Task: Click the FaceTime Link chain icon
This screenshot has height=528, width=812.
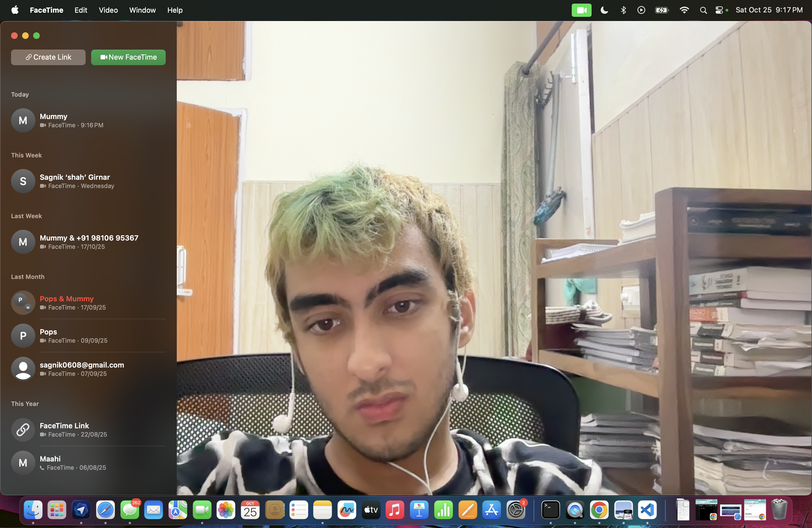Action: [23, 430]
